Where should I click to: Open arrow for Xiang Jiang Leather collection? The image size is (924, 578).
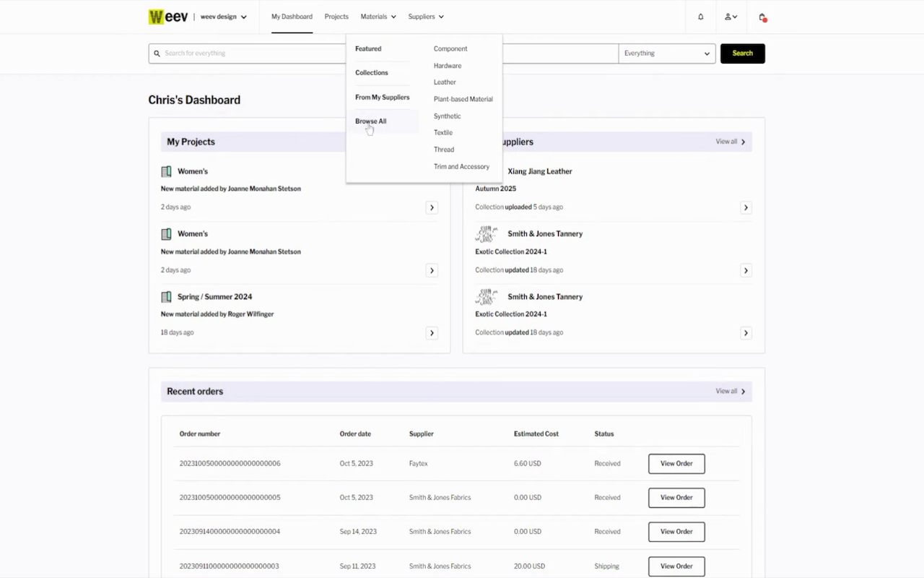[746, 208]
